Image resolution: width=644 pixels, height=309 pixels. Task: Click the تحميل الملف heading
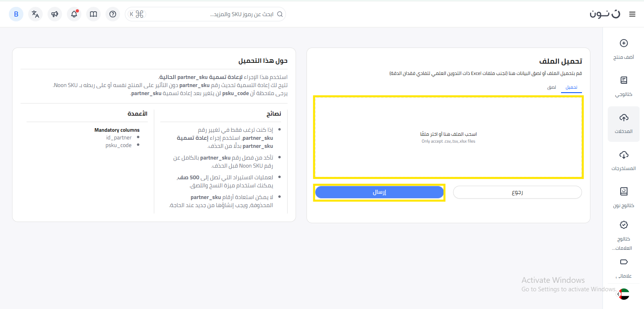click(x=561, y=61)
